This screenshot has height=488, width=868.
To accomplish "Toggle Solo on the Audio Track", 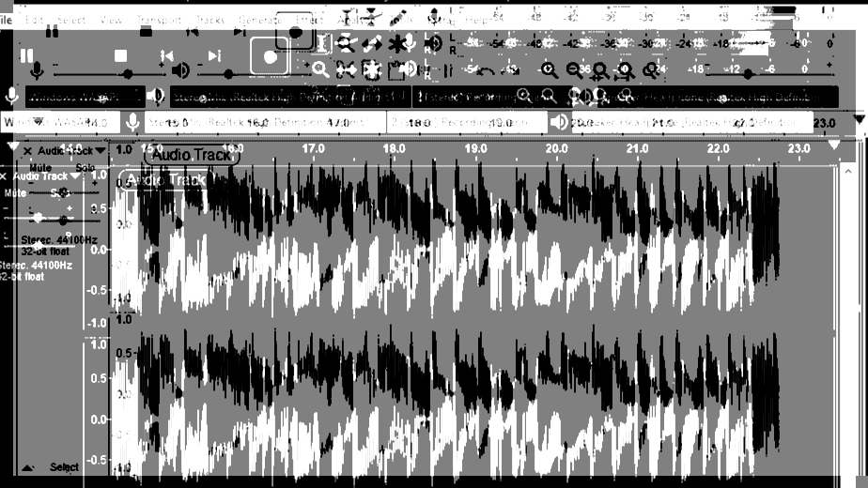I will (x=85, y=167).
